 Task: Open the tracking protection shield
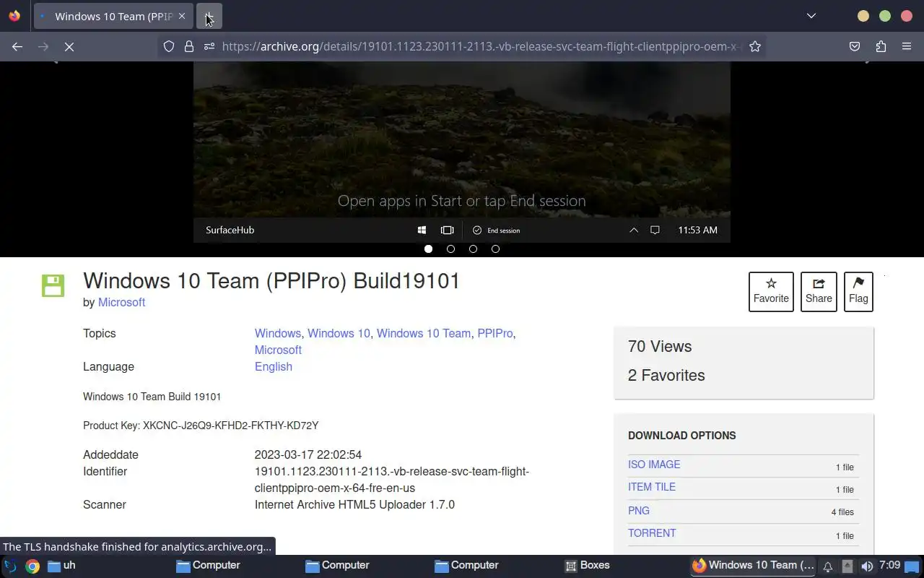(x=169, y=46)
